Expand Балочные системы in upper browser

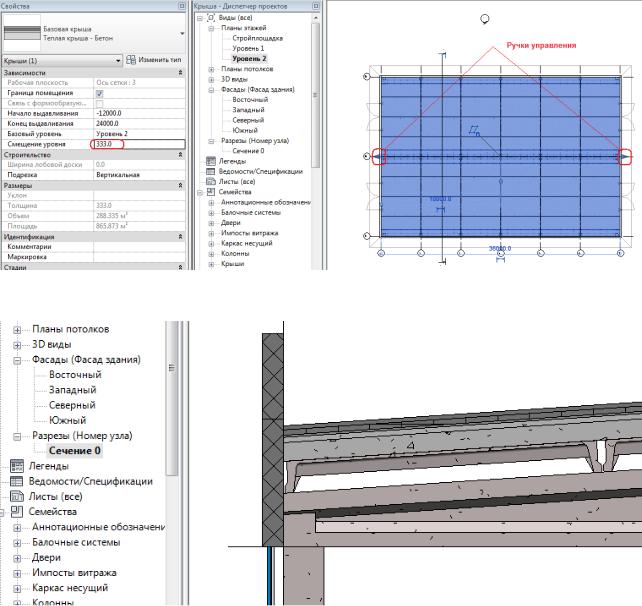(x=211, y=213)
